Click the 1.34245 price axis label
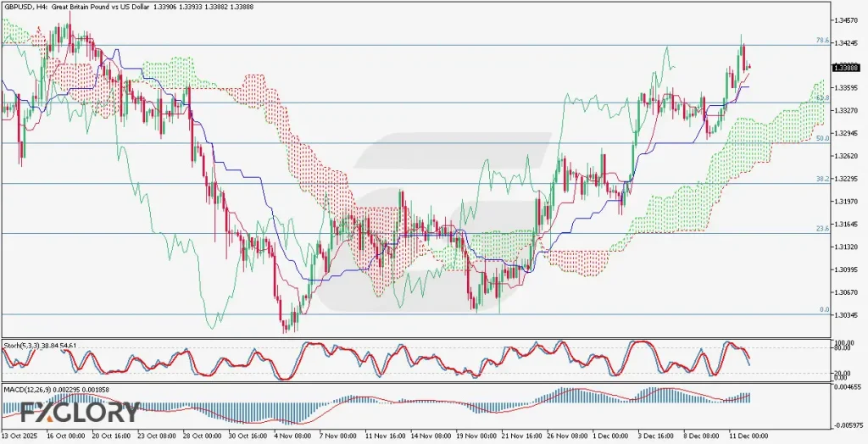868x444 pixels. [847, 42]
